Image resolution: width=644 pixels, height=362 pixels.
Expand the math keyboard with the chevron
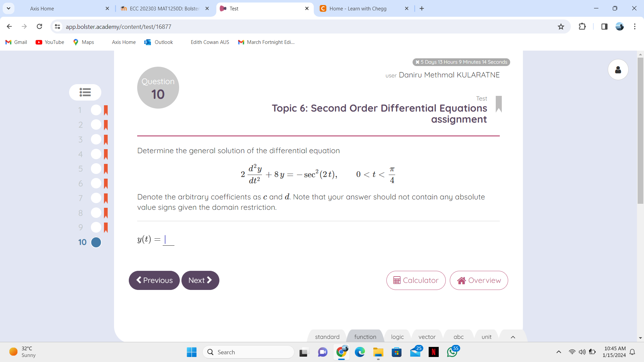tap(513, 337)
